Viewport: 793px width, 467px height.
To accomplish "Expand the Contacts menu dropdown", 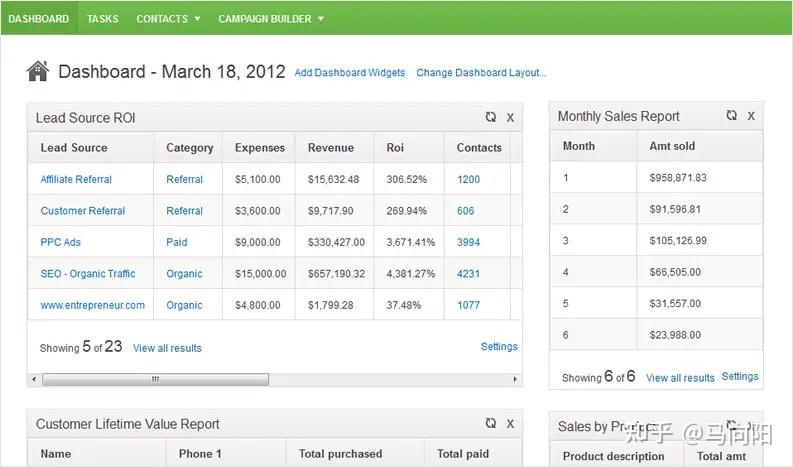I will pyautogui.click(x=168, y=18).
